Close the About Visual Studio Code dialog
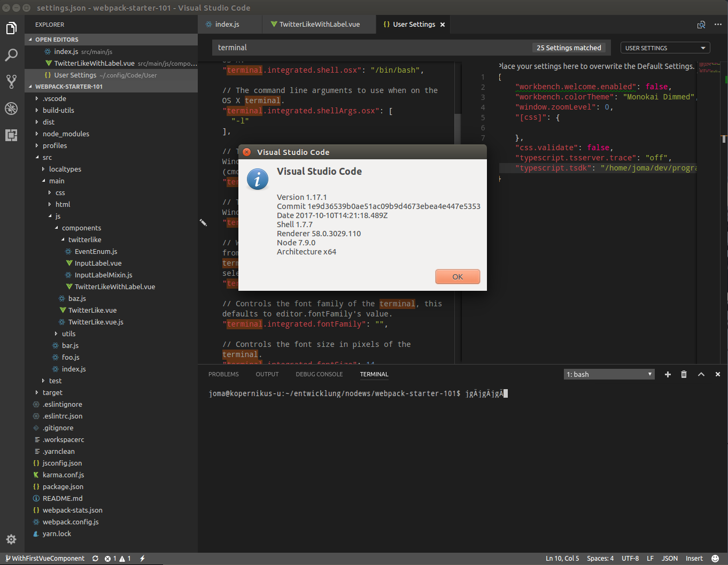Viewport: 728px width, 565px height. coord(246,152)
